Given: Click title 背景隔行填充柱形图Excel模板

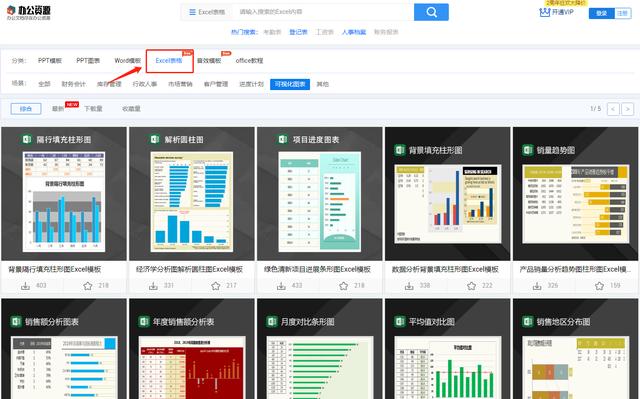Looking at the screenshot, I should tap(55, 269).
